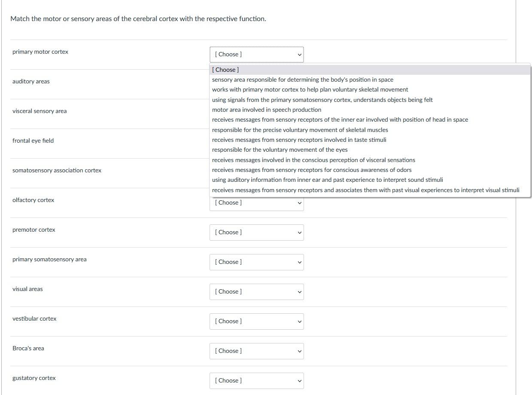The height and width of the screenshot is (395, 532).
Task: Select 'voluntary movement of the eyes' option
Action: pyautogui.click(x=280, y=150)
